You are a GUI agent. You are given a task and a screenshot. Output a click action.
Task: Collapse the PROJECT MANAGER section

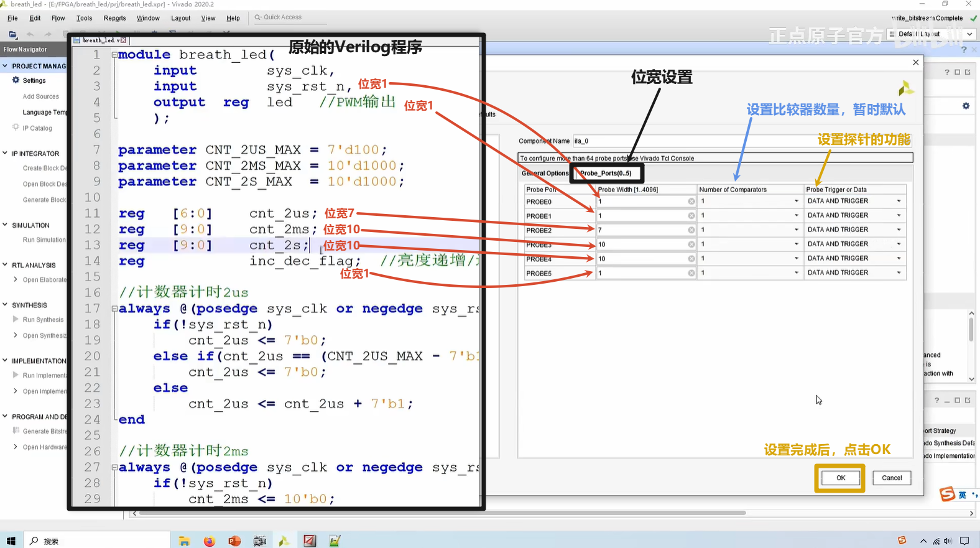tap(5, 66)
